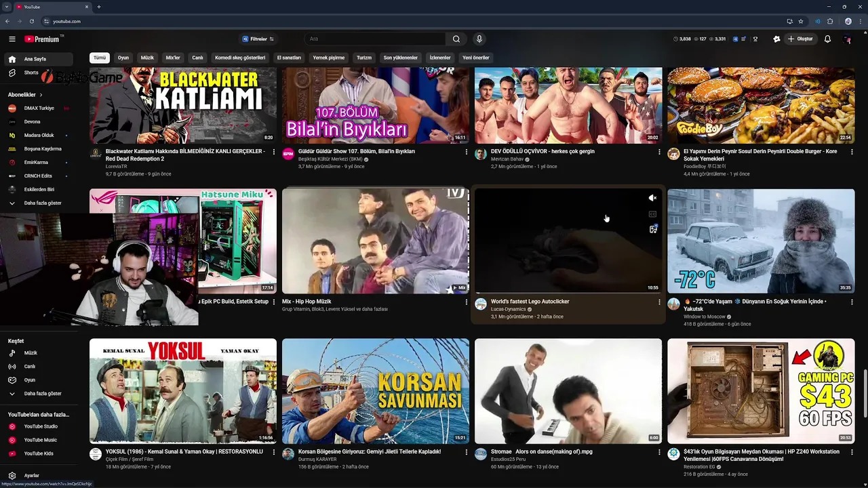868x488 pixels.
Task: Open the notifications bell
Action: coord(827,39)
